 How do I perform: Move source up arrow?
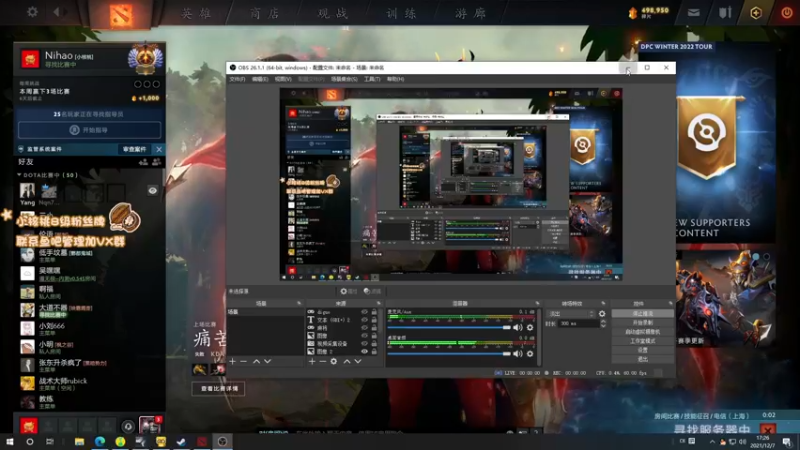coord(347,361)
